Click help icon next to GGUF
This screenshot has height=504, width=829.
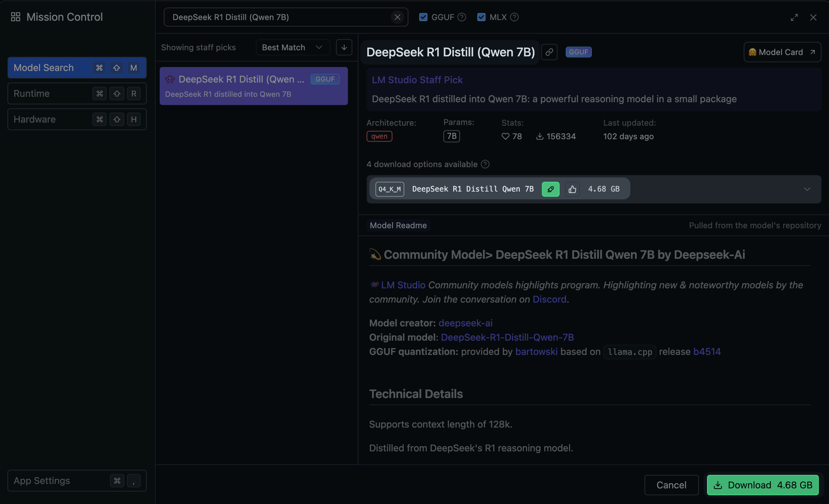[x=461, y=17]
